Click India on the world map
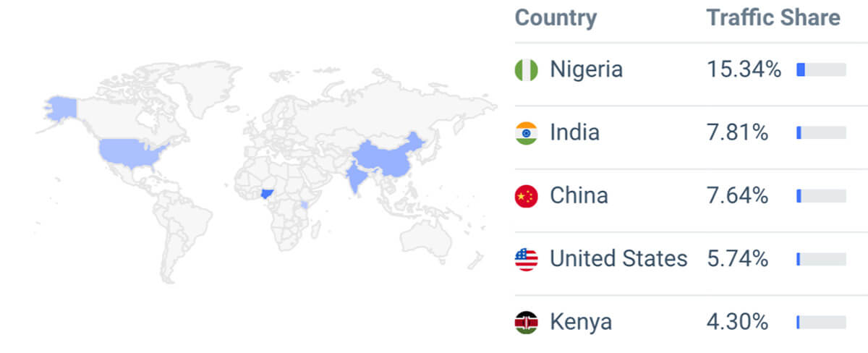The width and height of the screenshot is (868, 353). [354, 179]
